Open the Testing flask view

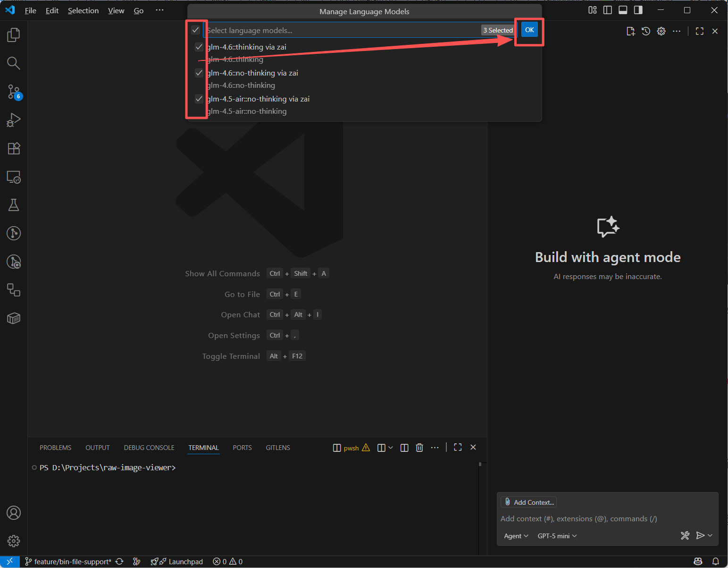click(14, 205)
